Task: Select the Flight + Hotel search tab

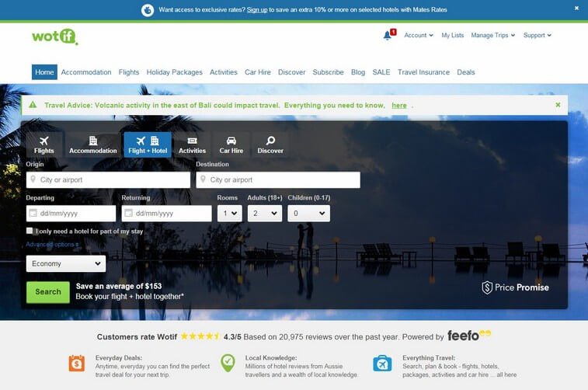Action: [x=148, y=145]
